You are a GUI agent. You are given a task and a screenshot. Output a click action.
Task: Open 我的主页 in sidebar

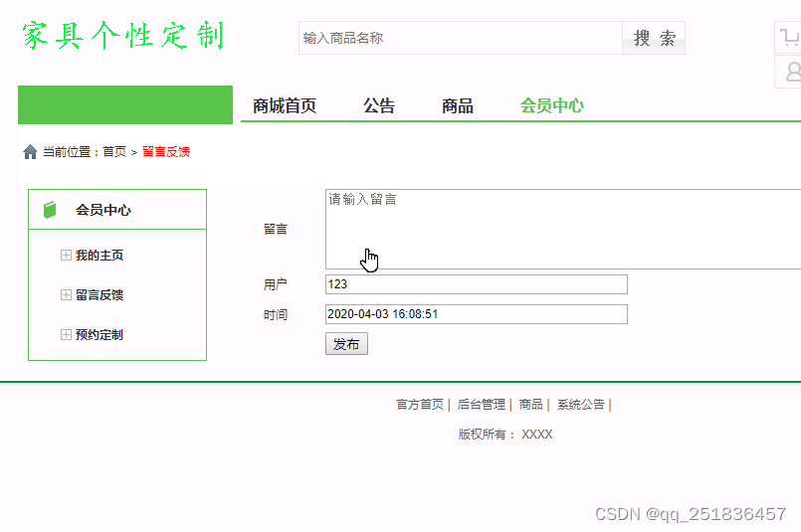(x=100, y=256)
